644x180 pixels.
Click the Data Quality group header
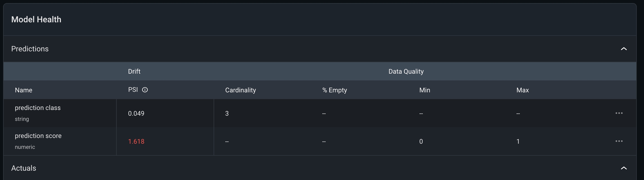406,72
